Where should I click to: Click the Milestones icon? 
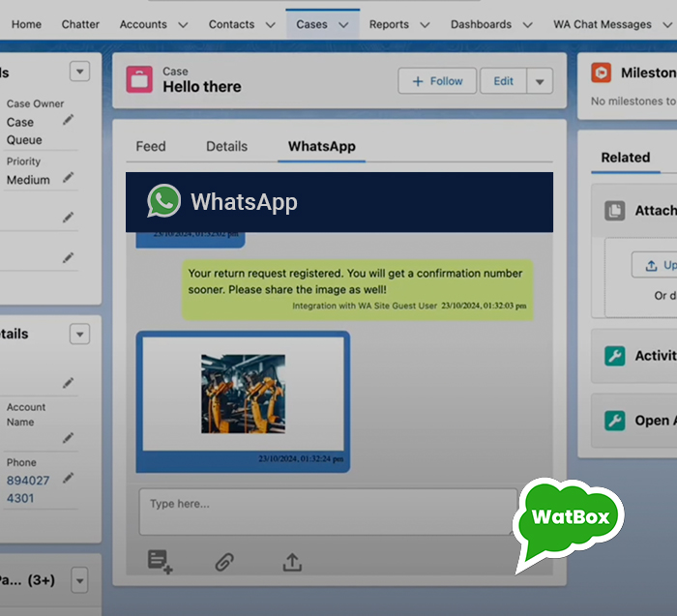(601, 73)
